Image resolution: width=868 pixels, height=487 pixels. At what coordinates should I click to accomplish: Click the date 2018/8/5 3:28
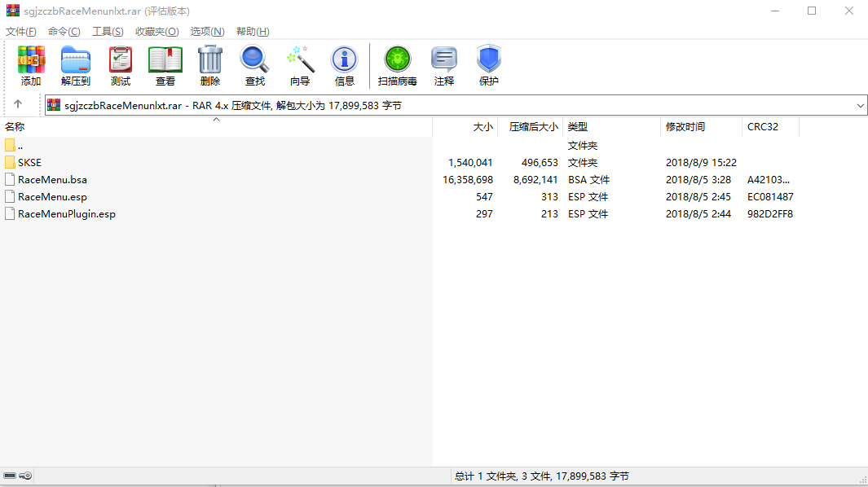tap(698, 180)
